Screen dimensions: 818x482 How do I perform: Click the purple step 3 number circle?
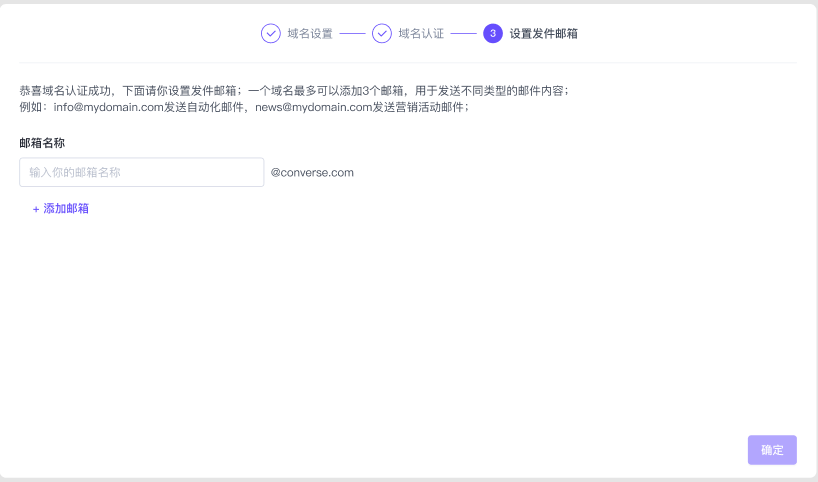[x=492, y=33]
